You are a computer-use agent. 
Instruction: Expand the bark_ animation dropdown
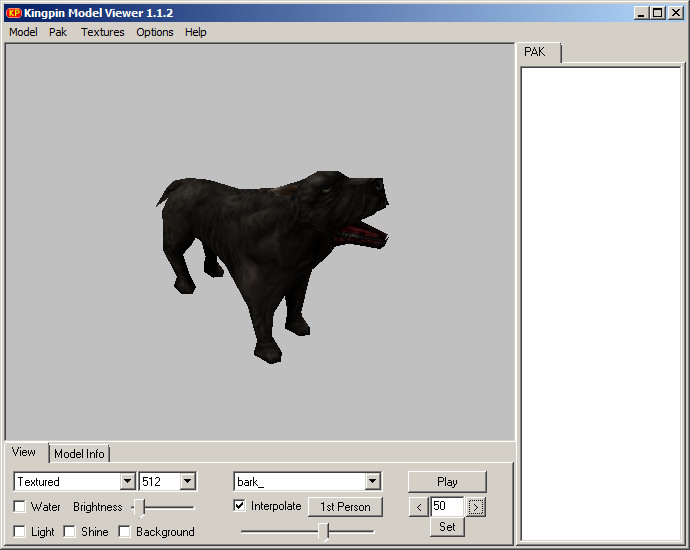point(373,481)
